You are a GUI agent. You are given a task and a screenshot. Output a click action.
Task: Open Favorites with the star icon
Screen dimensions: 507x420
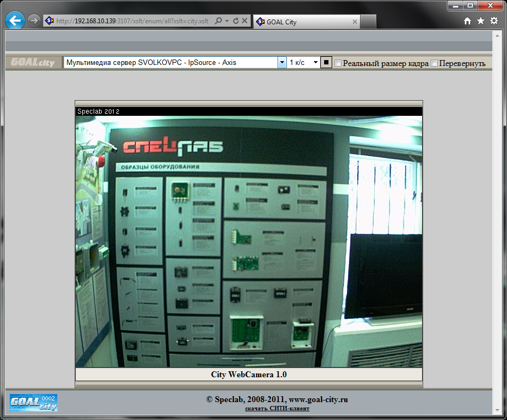click(481, 21)
